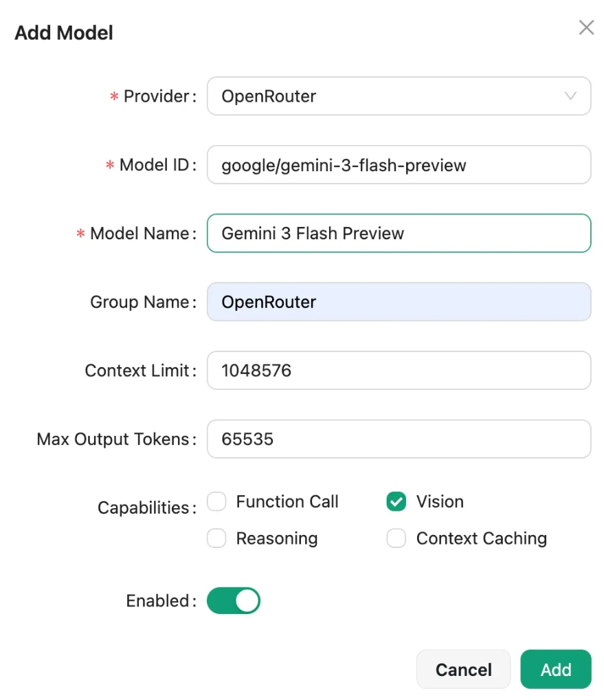Enable the Function Call checkbox
604x700 pixels.
pos(217,502)
